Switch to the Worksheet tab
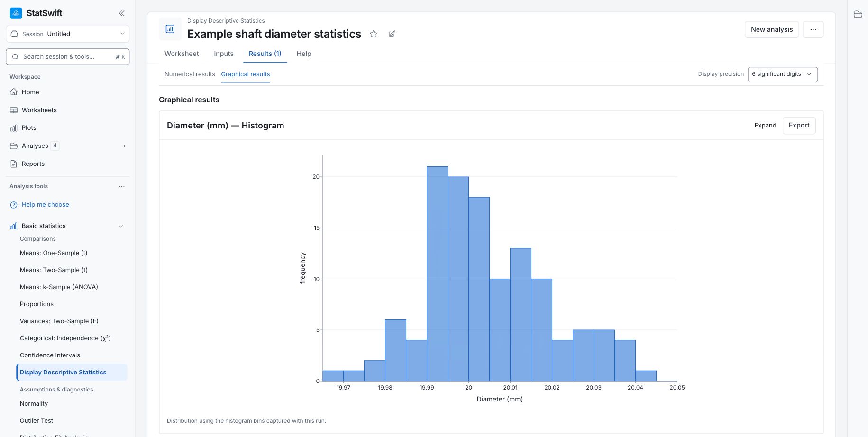 (182, 54)
